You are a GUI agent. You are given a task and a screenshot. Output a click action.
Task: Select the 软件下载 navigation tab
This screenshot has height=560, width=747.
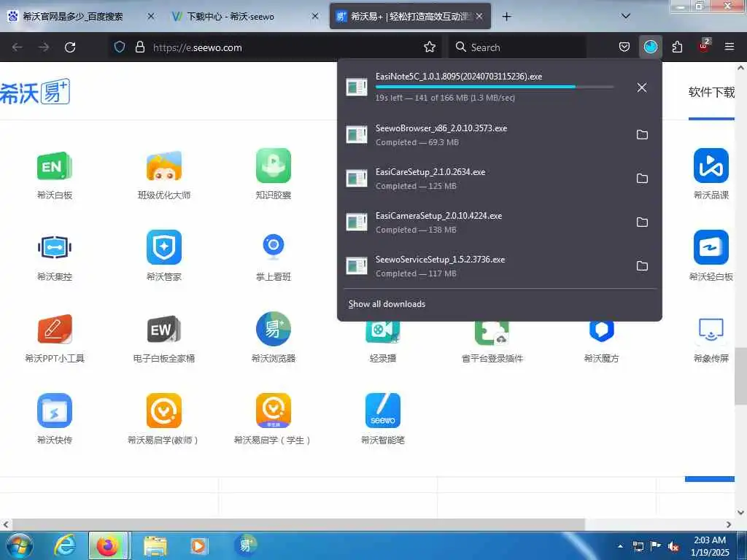[712, 93]
